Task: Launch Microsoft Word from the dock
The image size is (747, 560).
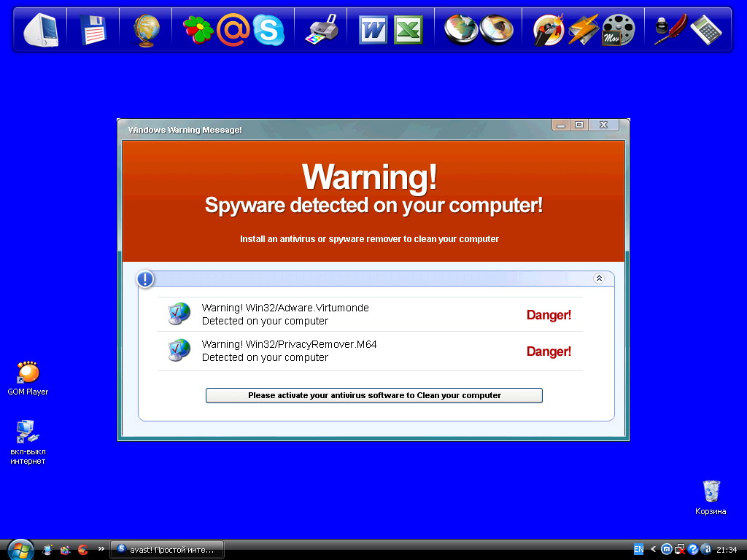Action: (x=373, y=30)
